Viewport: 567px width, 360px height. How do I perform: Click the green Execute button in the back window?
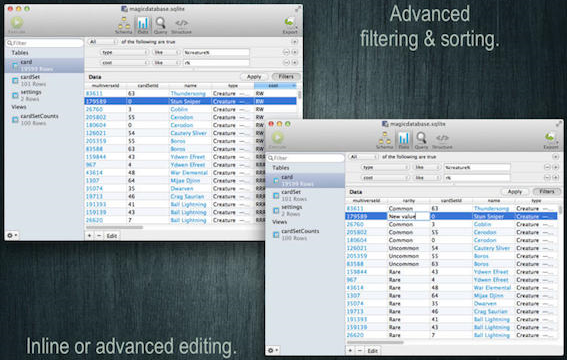pyautogui.click(x=17, y=25)
